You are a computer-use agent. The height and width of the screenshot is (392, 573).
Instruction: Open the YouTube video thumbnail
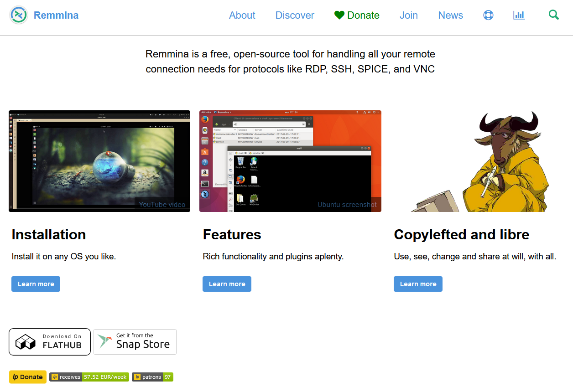[99, 161]
